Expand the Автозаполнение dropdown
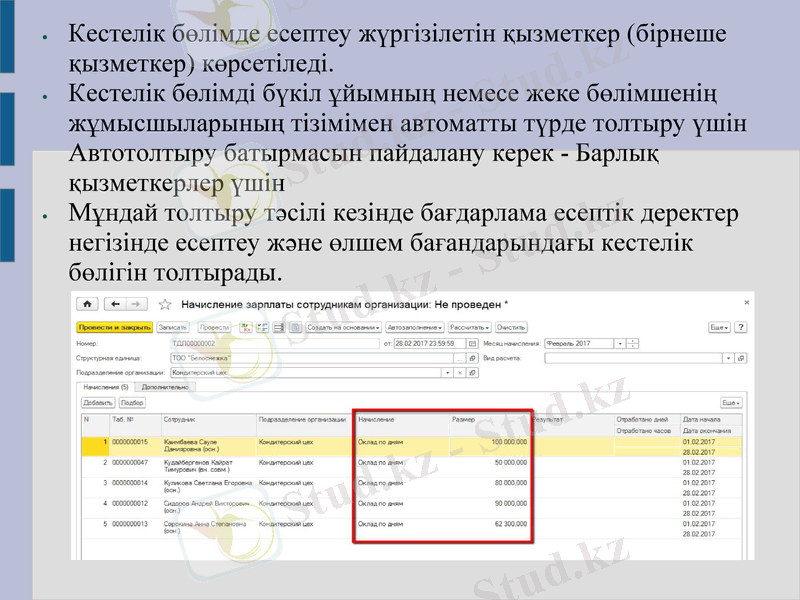This screenshot has width=800, height=600. [x=440, y=327]
